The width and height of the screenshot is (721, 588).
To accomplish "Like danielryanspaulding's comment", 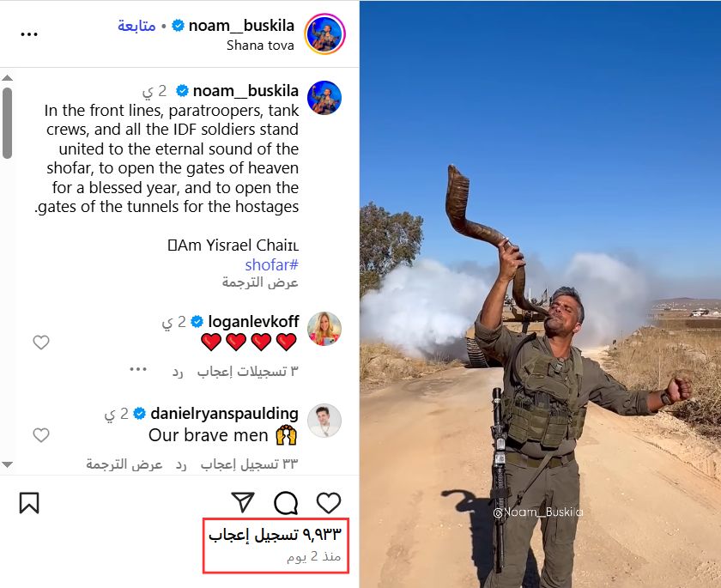I will (41, 435).
